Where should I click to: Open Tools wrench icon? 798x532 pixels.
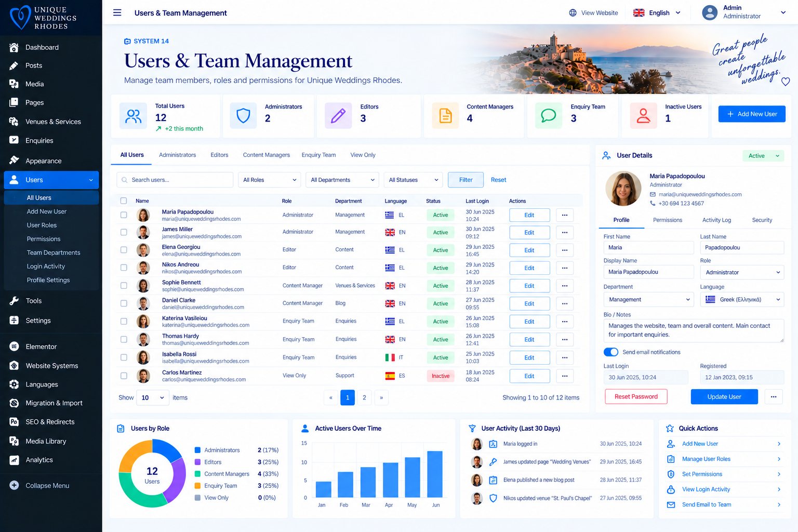click(14, 301)
